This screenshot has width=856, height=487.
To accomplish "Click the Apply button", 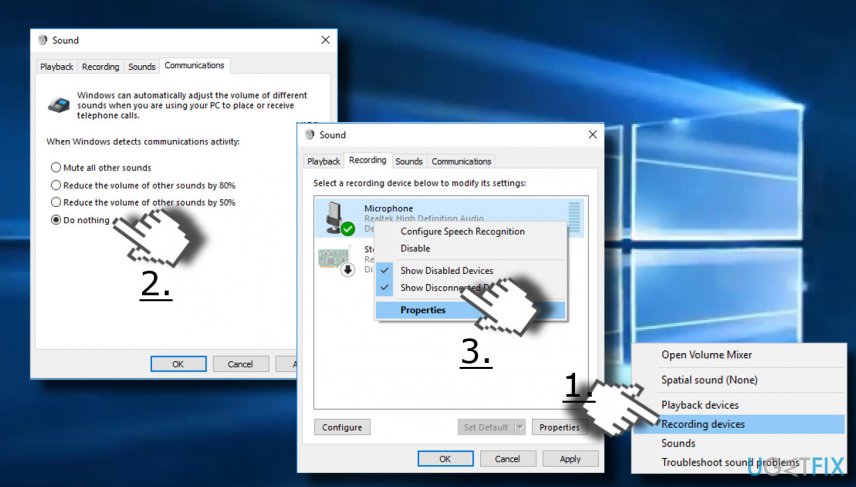I will tap(570, 459).
